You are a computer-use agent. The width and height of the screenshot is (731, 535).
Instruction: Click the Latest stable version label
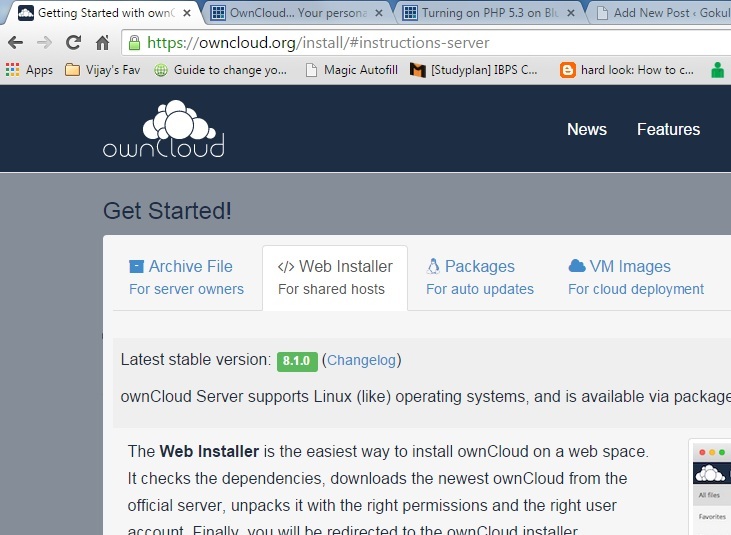click(195, 360)
